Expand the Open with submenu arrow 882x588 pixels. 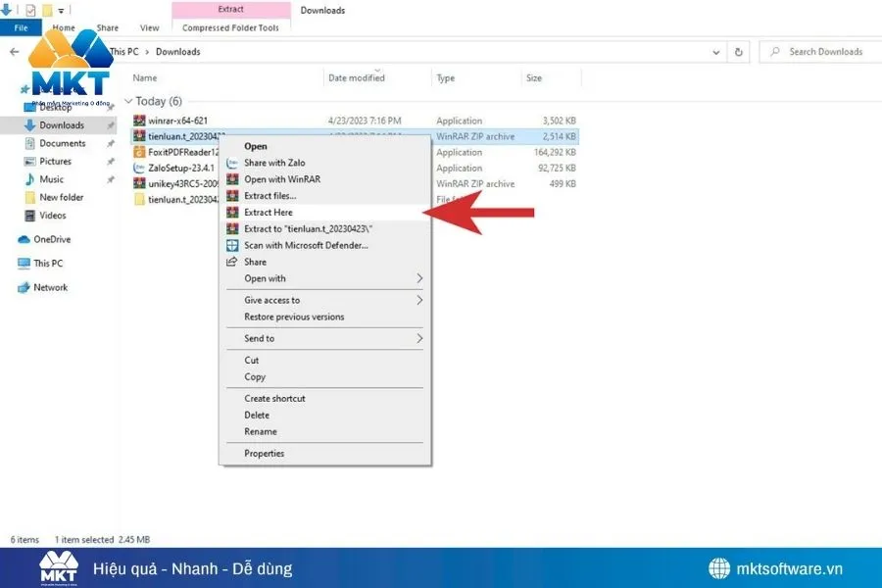click(x=420, y=278)
